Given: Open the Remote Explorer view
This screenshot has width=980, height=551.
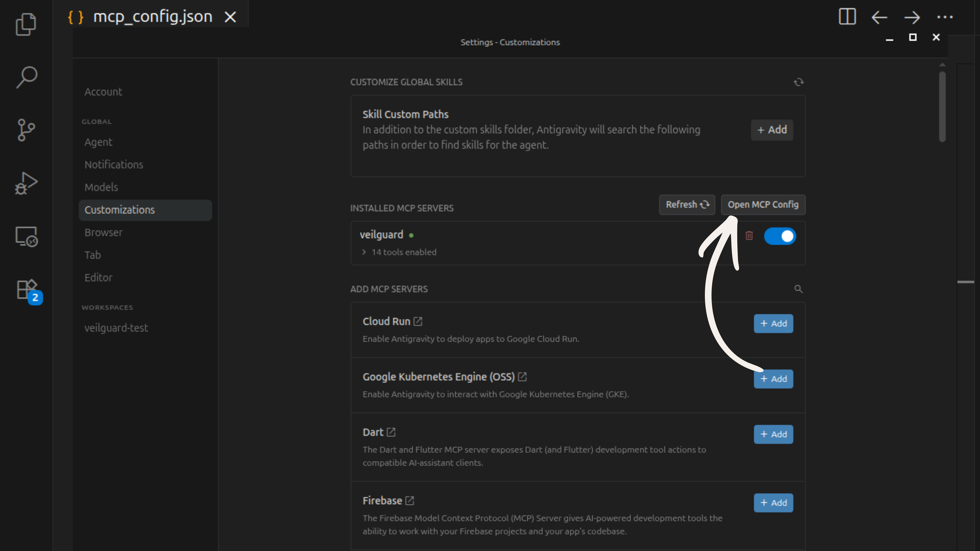Looking at the screenshot, I should (26, 237).
